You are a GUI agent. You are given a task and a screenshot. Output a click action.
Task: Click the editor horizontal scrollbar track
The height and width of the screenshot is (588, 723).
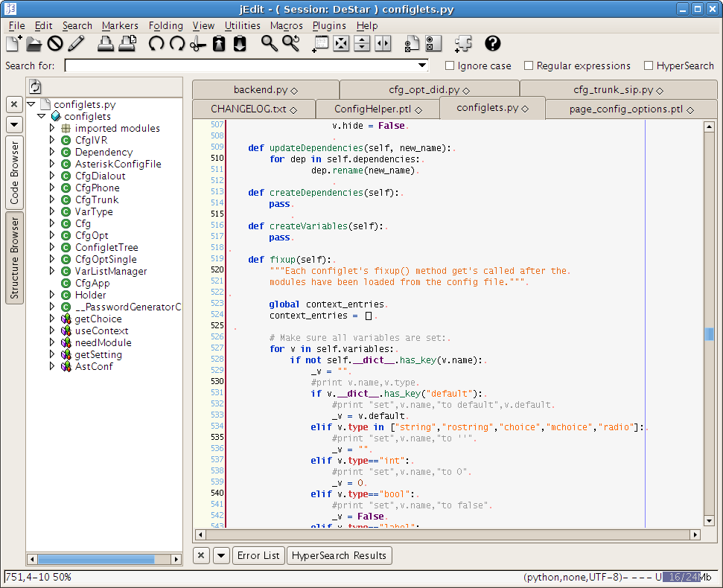(x=448, y=534)
